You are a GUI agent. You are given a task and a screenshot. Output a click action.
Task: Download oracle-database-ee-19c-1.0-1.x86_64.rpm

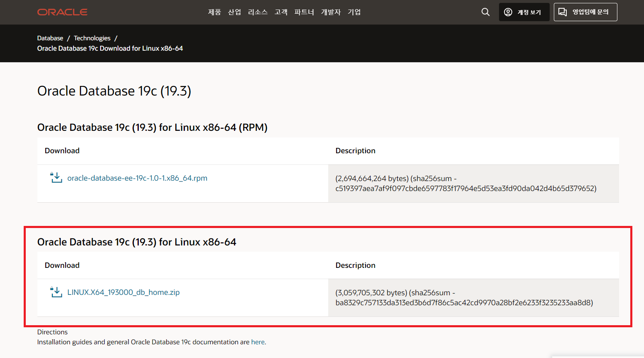[137, 178]
